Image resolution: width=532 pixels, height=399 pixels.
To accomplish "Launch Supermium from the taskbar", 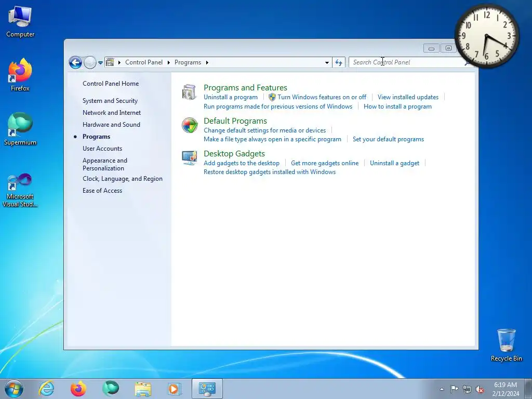I will tap(111, 389).
